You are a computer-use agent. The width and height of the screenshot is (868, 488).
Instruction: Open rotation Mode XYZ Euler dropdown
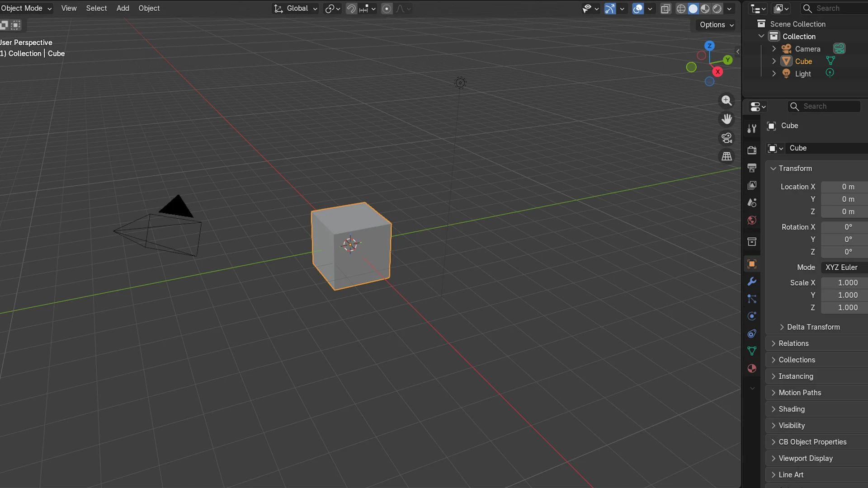pyautogui.click(x=844, y=267)
